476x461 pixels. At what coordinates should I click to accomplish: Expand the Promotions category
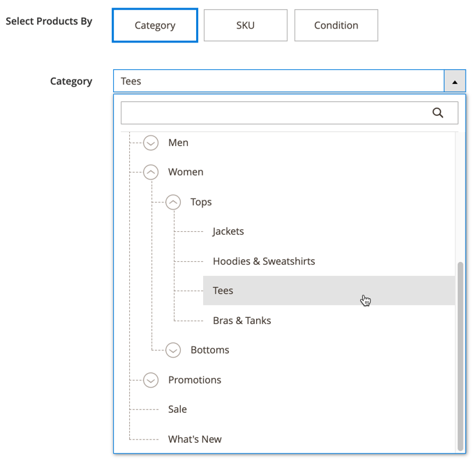[x=151, y=380]
